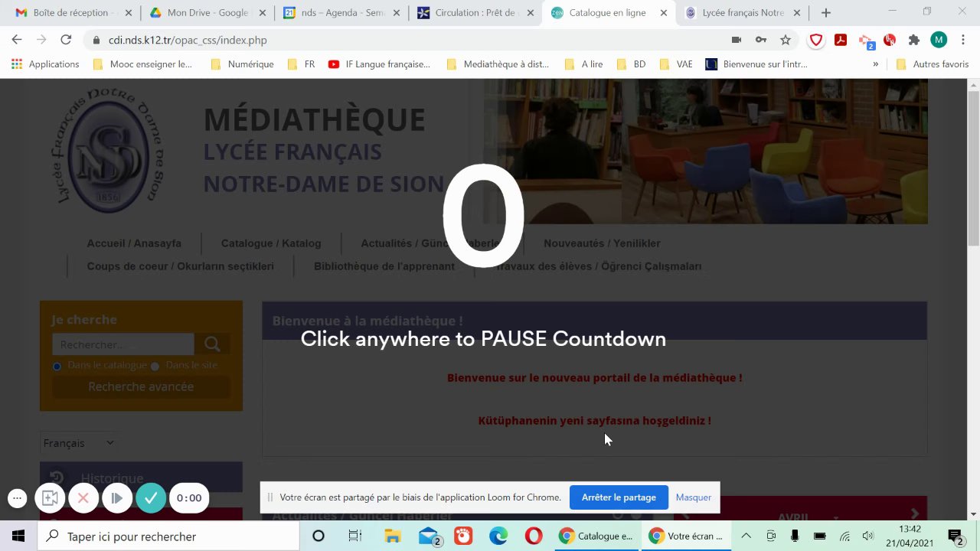Open Cortana circle on taskbar

coord(318,536)
